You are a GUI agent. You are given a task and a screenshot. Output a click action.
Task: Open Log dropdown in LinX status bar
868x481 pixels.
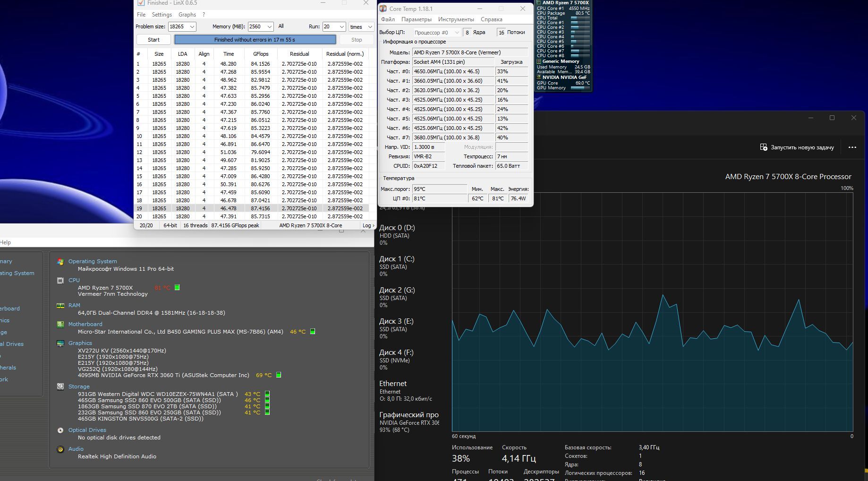(368, 225)
